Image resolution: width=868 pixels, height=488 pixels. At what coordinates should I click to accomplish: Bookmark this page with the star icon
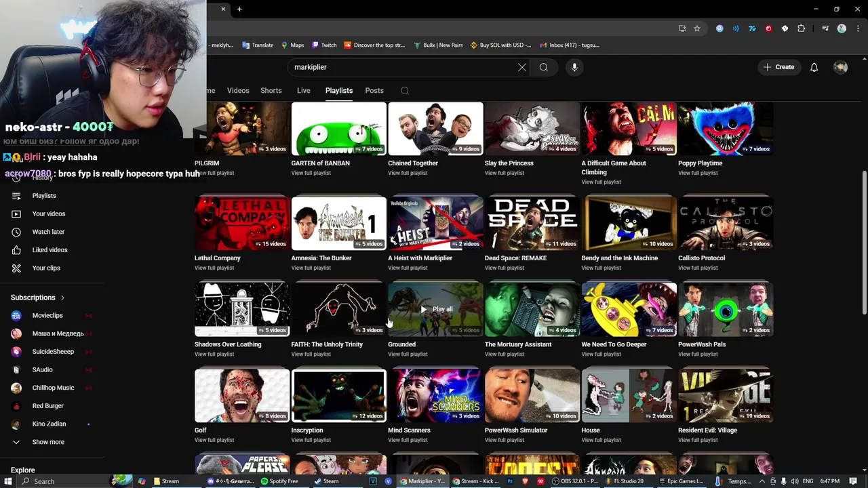[x=696, y=28]
